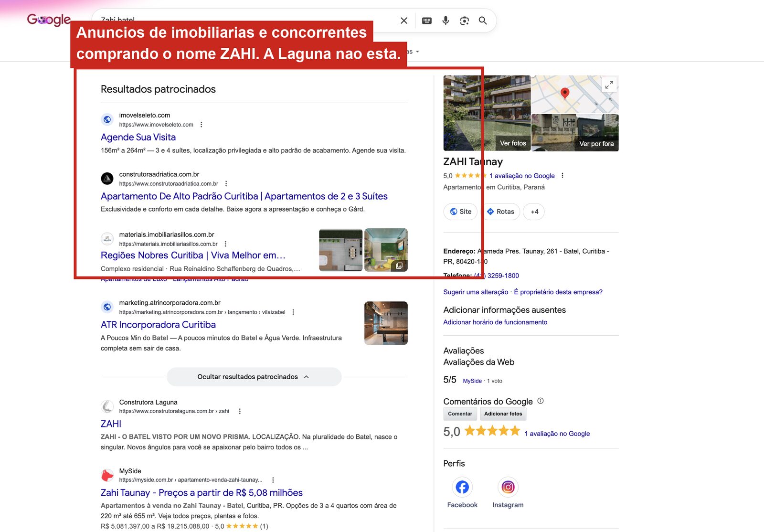Click É proprietário desta empresa? link

click(x=558, y=292)
